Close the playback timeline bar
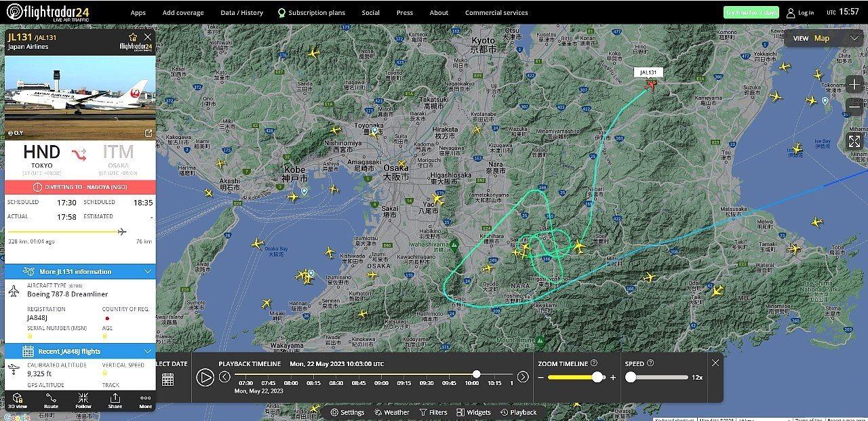The height and width of the screenshot is (421, 868). coord(715,363)
